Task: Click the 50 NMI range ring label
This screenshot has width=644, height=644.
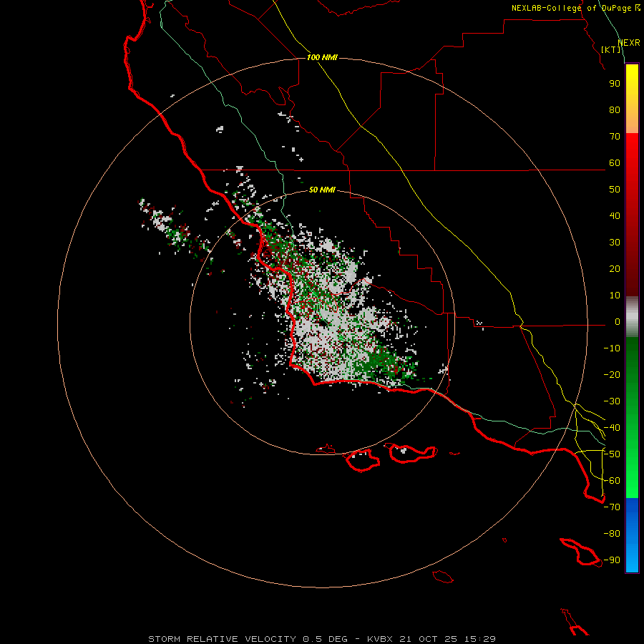Action: (x=322, y=190)
